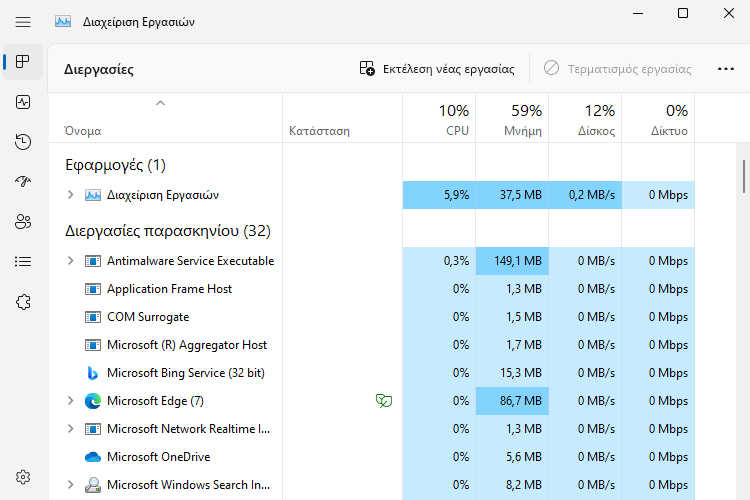Select Microsoft (R) Aggregator Host name
The width and height of the screenshot is (750, 500).
click(187, 345)
